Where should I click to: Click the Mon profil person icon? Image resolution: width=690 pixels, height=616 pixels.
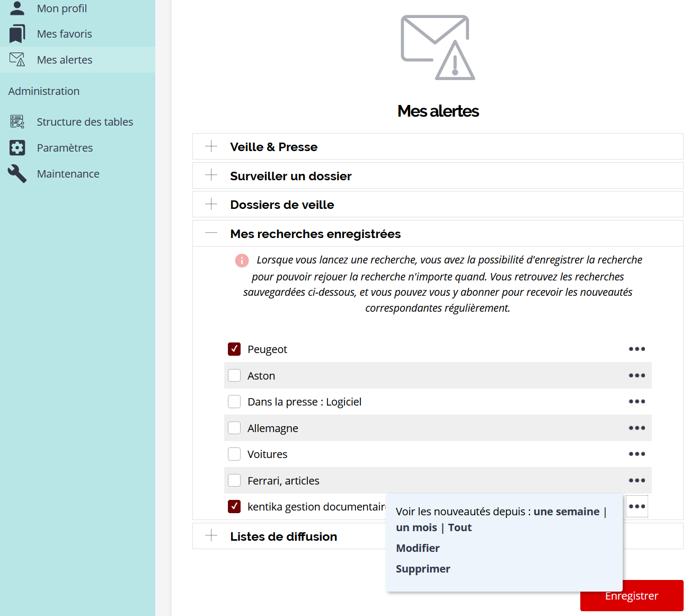point(17,8)
